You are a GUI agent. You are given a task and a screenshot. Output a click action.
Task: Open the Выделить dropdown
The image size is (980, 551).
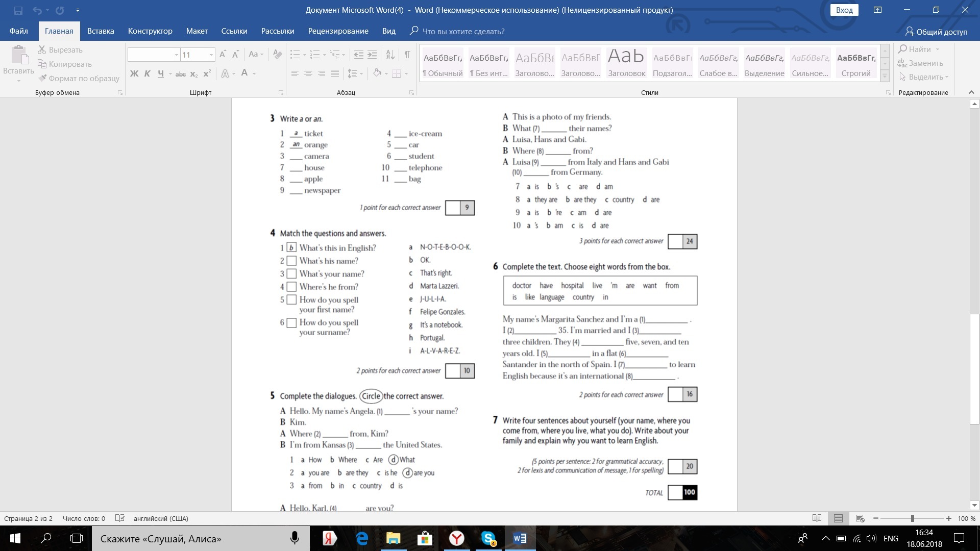tap(923, 77)
